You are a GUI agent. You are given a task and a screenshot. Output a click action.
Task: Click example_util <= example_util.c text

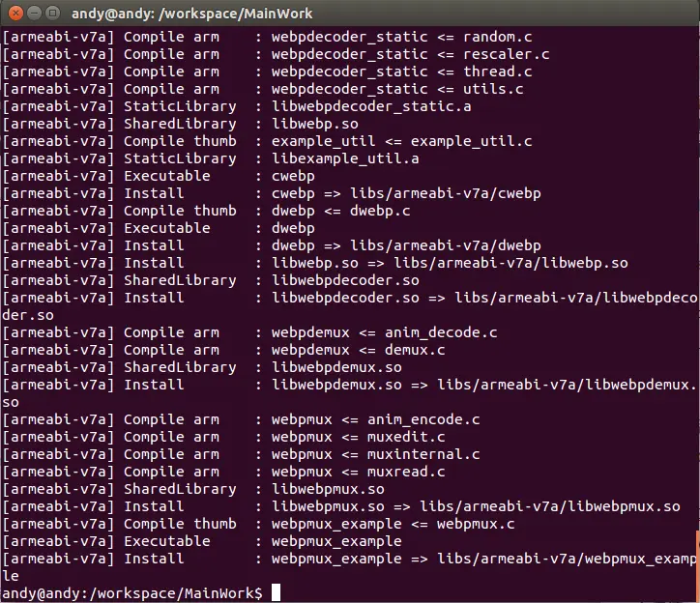click(402, 141)
